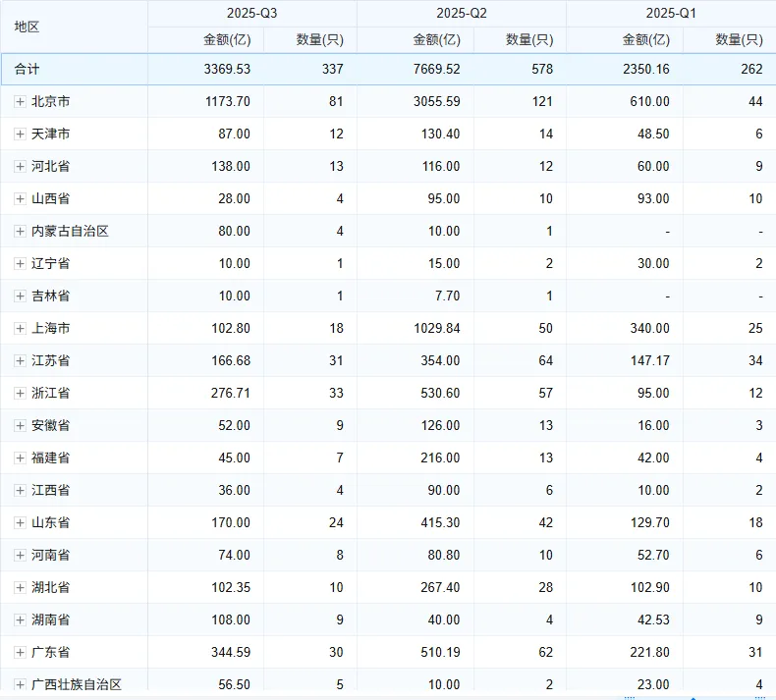Screen dimensions: 776x700
Task: Expand the 浙江省 tree node
Action: coord(20,393)
